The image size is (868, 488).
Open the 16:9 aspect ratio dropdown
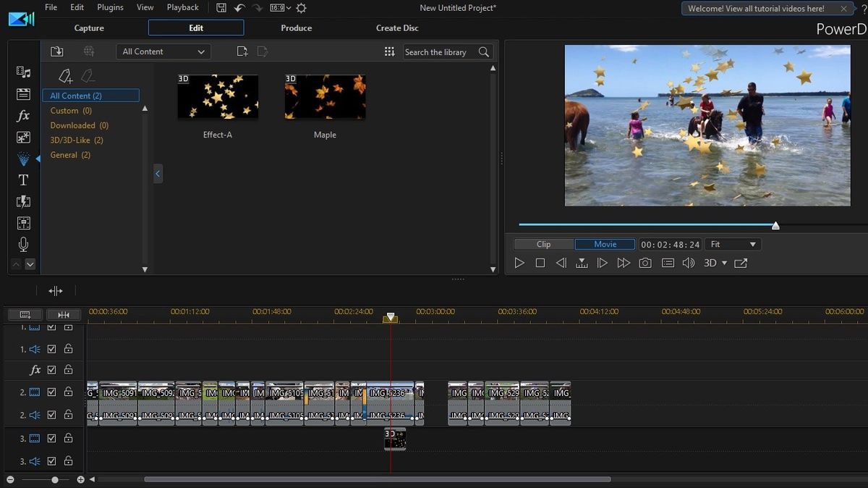click(x=281, y=8)
